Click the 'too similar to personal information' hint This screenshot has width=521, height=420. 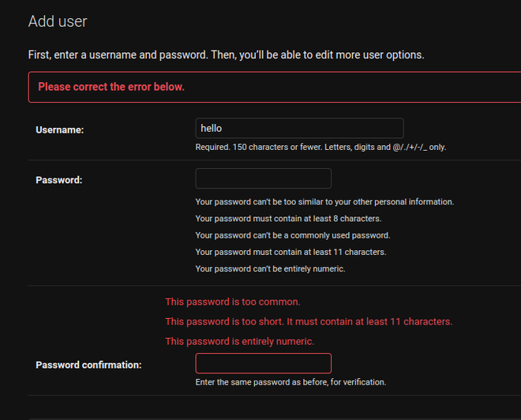tap(324, 202)
